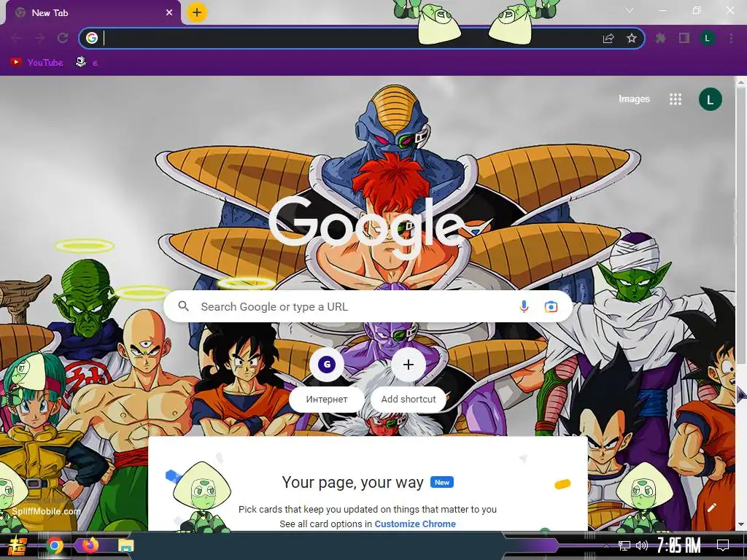Open the Customize Chrome link
Viewport: 747px width, 560px height.
point(415,524)
